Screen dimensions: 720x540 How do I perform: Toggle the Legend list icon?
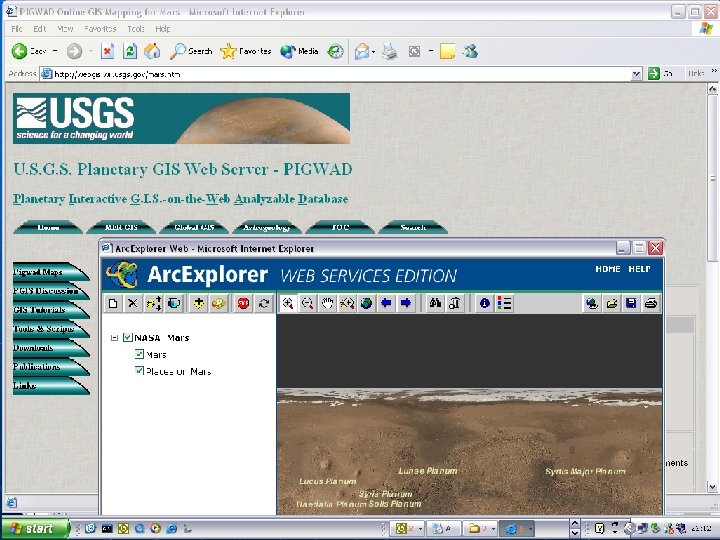[504, 303]
